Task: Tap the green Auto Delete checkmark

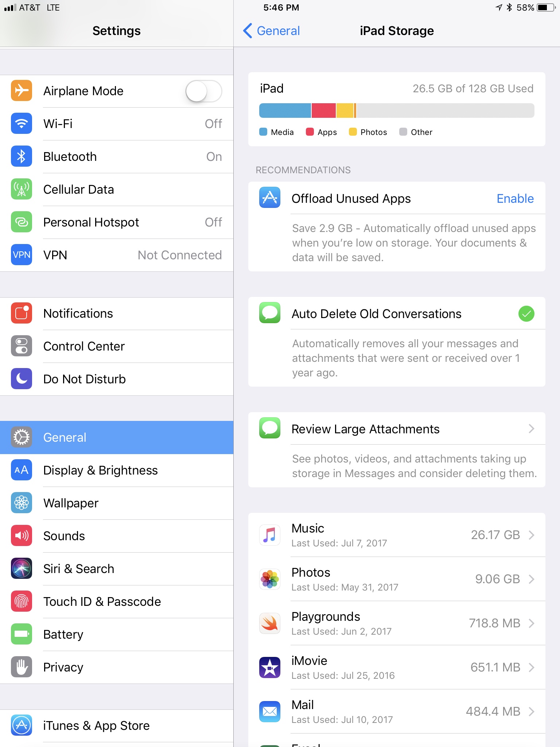Action: [x=526, y=314]
